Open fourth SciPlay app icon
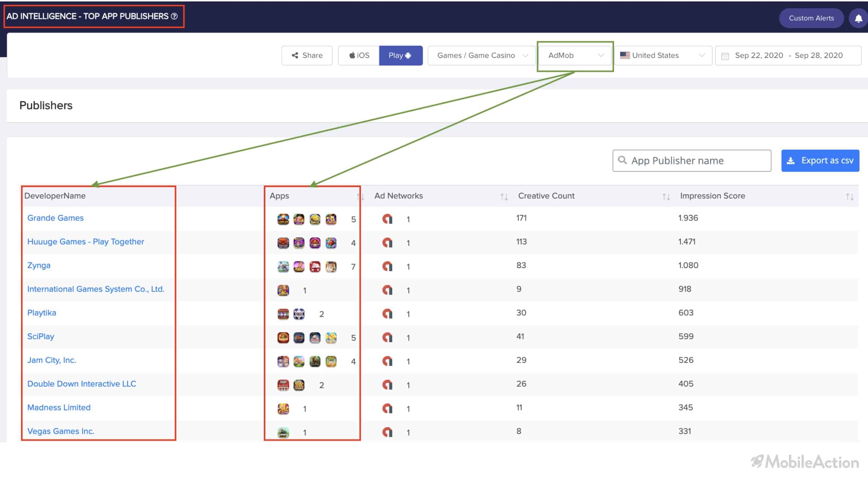 [x=331, y=337]
